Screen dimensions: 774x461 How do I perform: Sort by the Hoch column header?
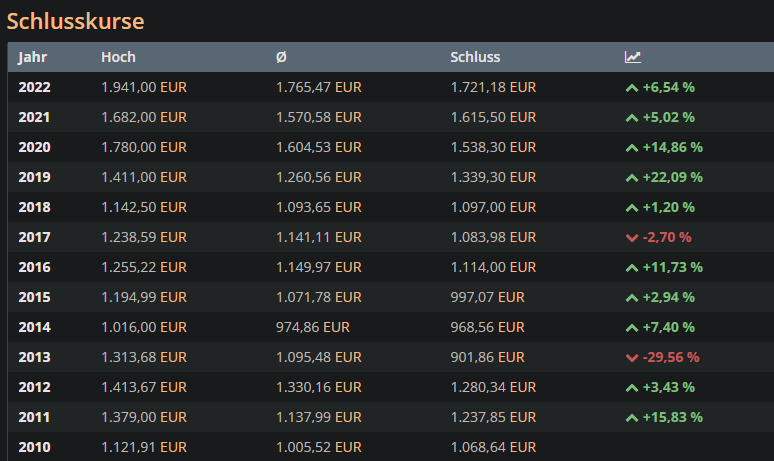point(118,57)
